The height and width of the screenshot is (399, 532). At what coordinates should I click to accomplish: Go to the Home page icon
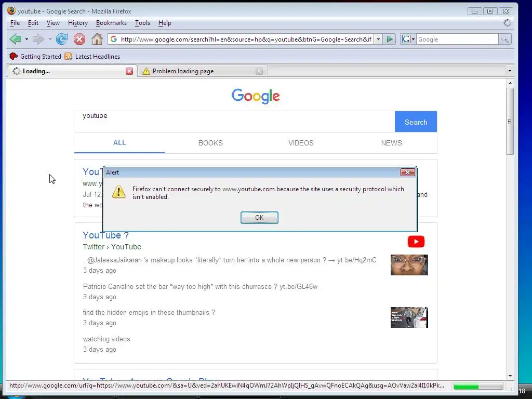(x=97, y=39)
